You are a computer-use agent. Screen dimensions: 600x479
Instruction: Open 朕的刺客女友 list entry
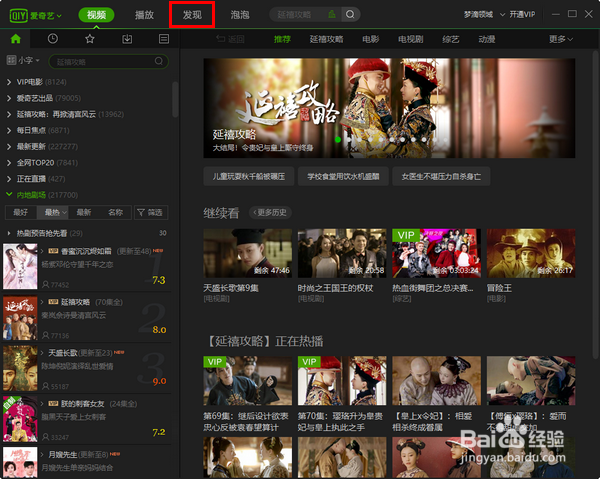click(87, 420)
